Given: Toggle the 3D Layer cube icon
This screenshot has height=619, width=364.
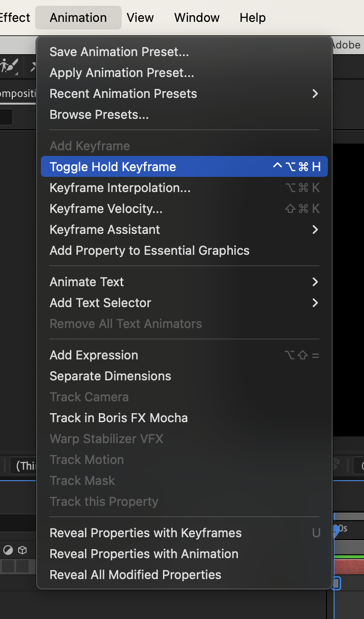Looking at the screenshot, I should coord(22,550).
